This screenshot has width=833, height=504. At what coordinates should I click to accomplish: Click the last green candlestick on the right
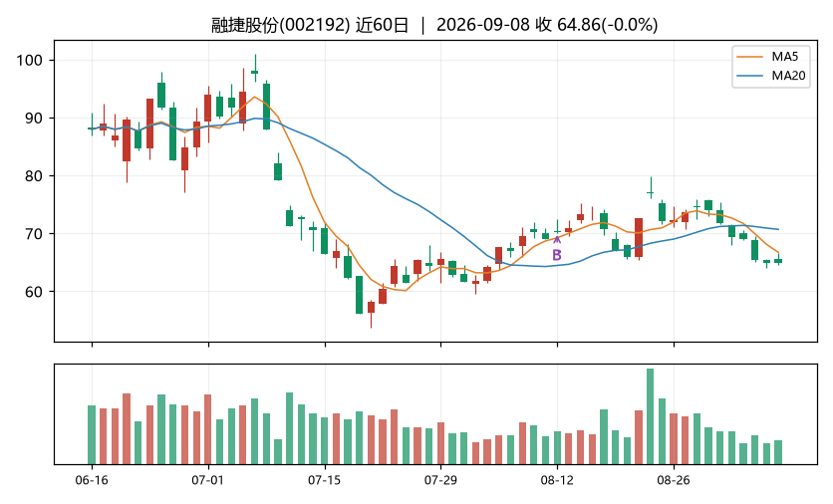778,261
